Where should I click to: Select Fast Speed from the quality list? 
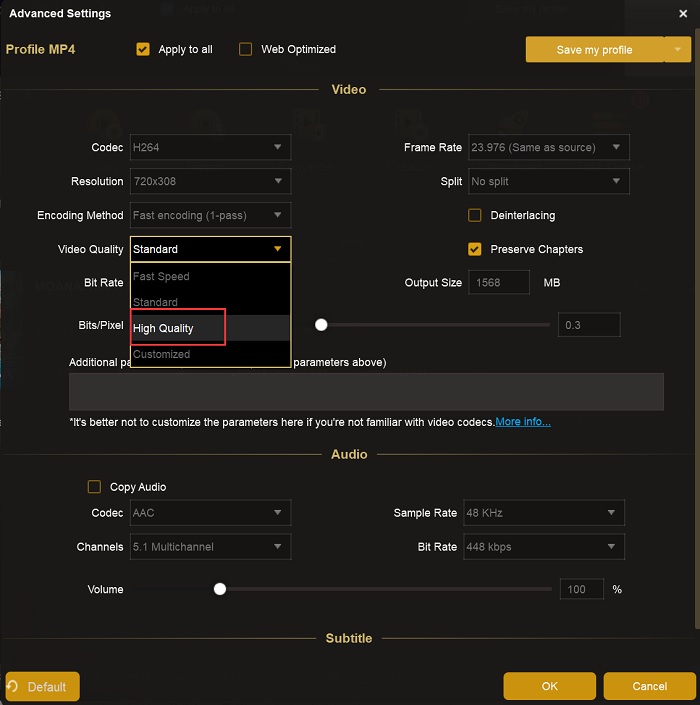tap(210, 276)
